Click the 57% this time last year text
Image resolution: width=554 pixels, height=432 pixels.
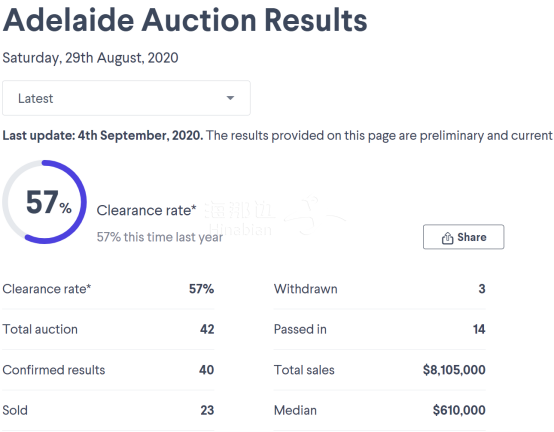tap(160, 237)
